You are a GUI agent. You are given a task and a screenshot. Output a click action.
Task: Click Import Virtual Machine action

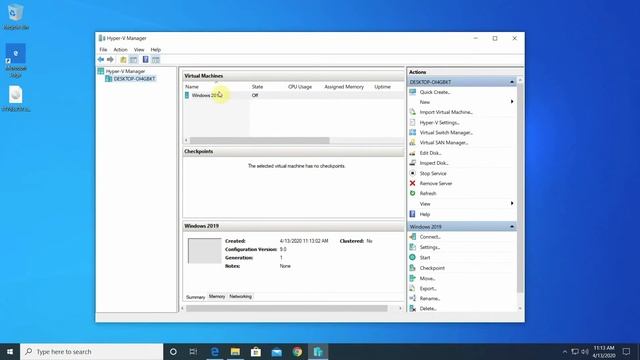coord(446,112)
